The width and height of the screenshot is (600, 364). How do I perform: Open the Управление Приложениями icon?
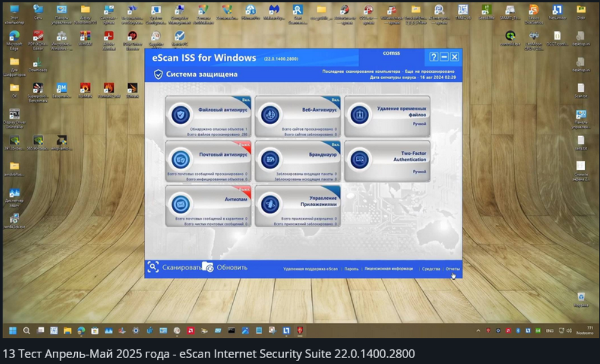270,204
